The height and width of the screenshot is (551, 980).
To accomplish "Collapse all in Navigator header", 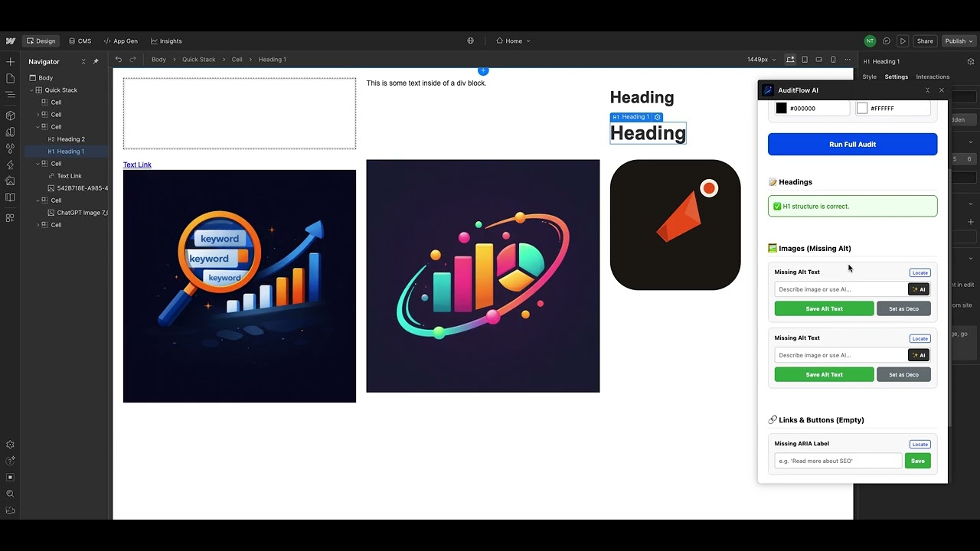I will pyautogui.click(x=83, y=61).
